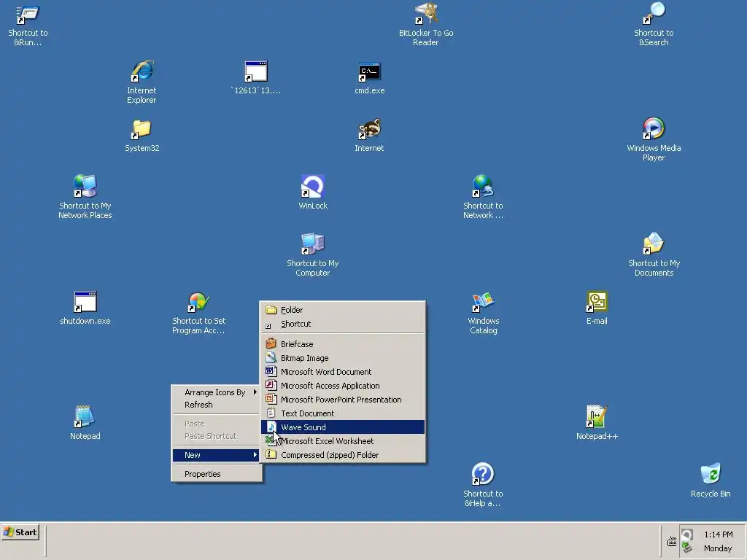Open the Start menu
747x560 pixels.
click(x=20, y=532)
